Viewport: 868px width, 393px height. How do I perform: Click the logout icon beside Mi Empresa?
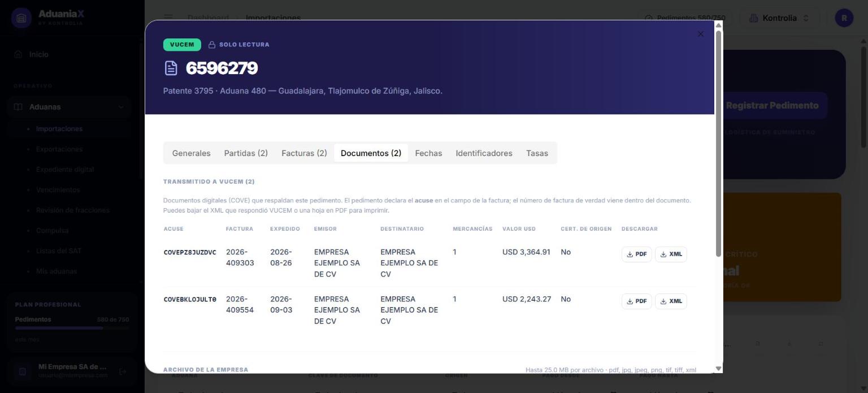point(123,372)
